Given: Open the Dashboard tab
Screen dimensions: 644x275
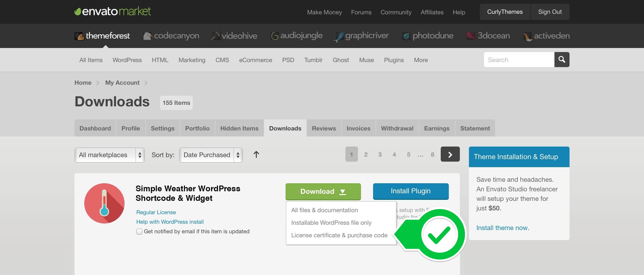Looking at the screenshot, I should [95, 128].
